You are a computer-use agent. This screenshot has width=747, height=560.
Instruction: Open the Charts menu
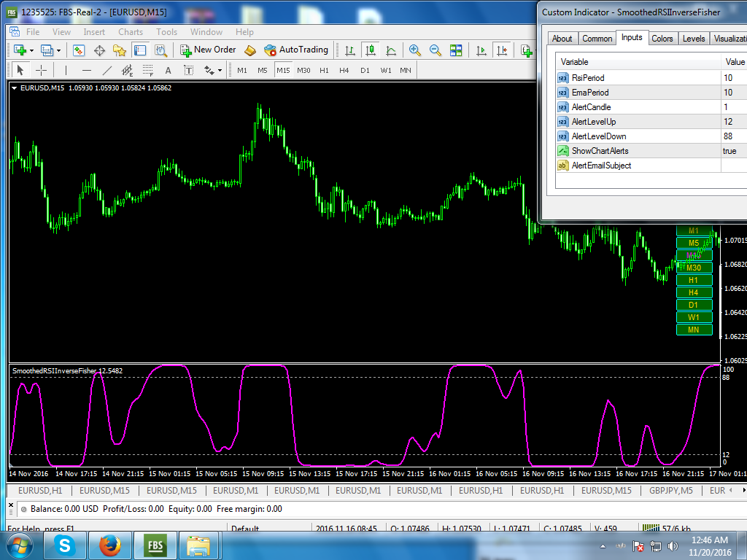pyautogui.click(x=131, y=32)
